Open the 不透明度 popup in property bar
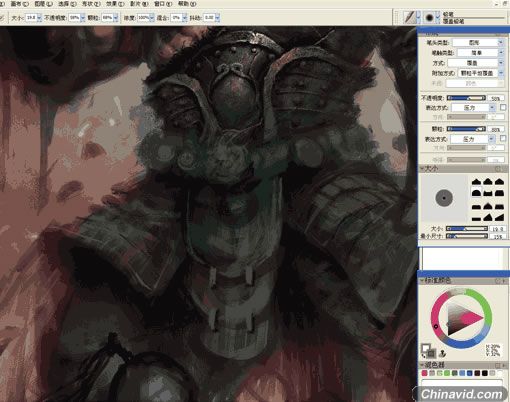 coord(83,18)
